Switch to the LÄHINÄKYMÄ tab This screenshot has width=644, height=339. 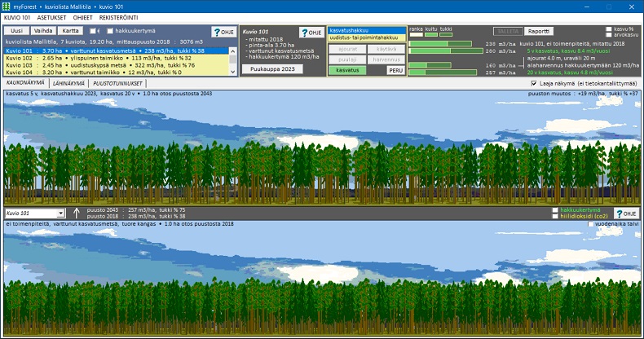tap(68, 83)
